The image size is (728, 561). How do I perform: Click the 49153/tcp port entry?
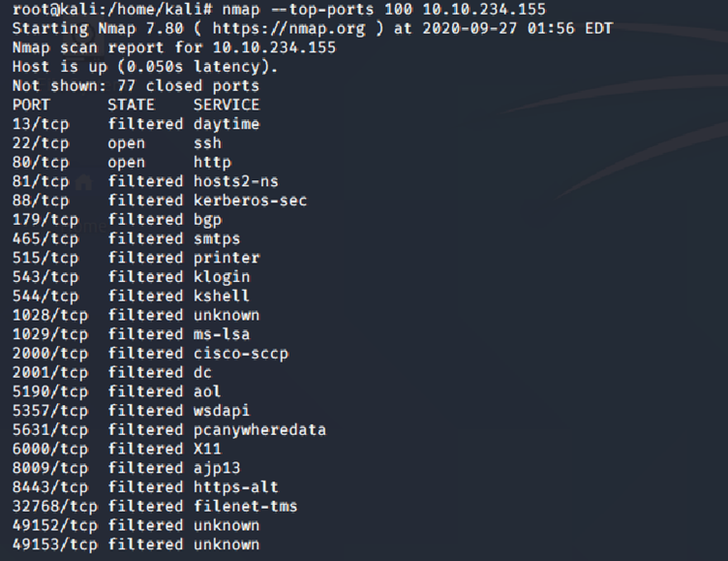(55, 545)
